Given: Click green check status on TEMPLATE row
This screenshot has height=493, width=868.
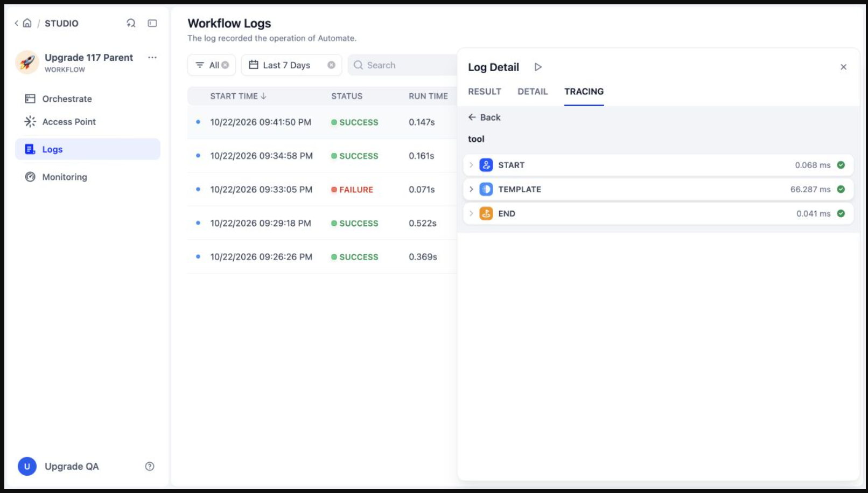Looking at the screenshot, I should pyautogui.click(x=841, y=189).
